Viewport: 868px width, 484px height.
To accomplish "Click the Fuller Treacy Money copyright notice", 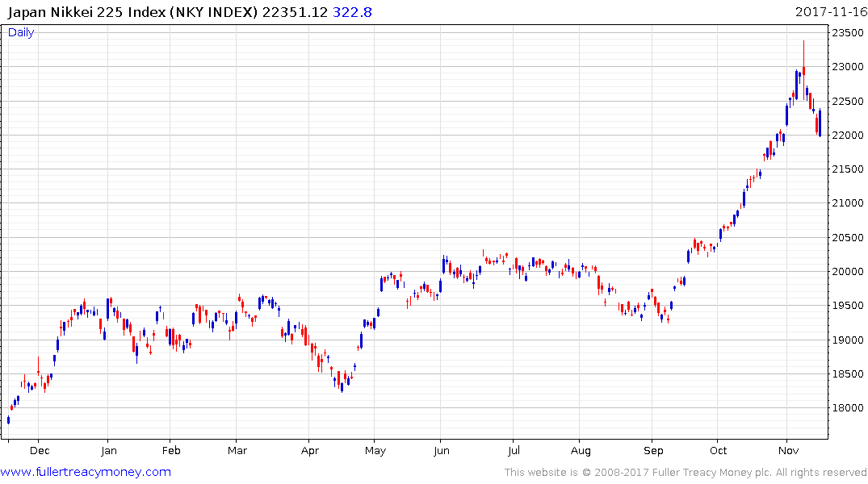I will click(686, 473).
